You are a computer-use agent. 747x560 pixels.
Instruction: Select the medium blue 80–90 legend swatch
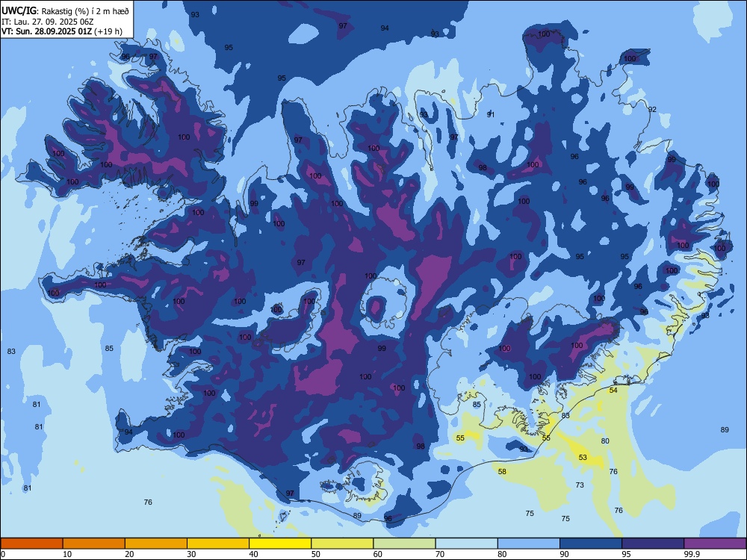pos(529,544)
